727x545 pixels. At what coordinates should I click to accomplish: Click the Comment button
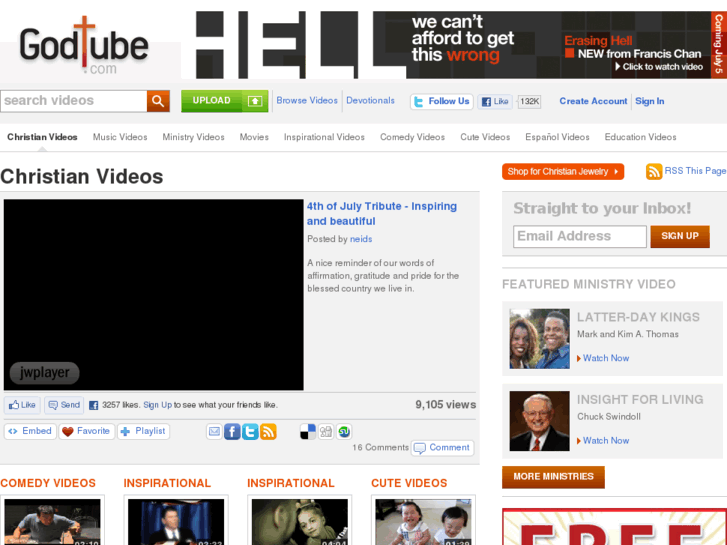pyautogui.click(x=442, y=448)
